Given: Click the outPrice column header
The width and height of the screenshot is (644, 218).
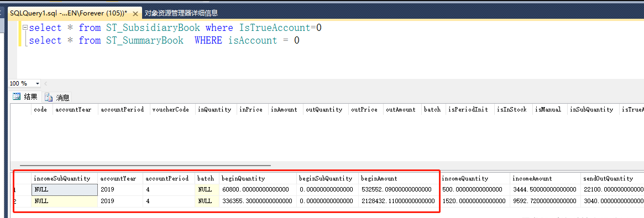Looking at the screenshot, I should (x=365, y=109).
